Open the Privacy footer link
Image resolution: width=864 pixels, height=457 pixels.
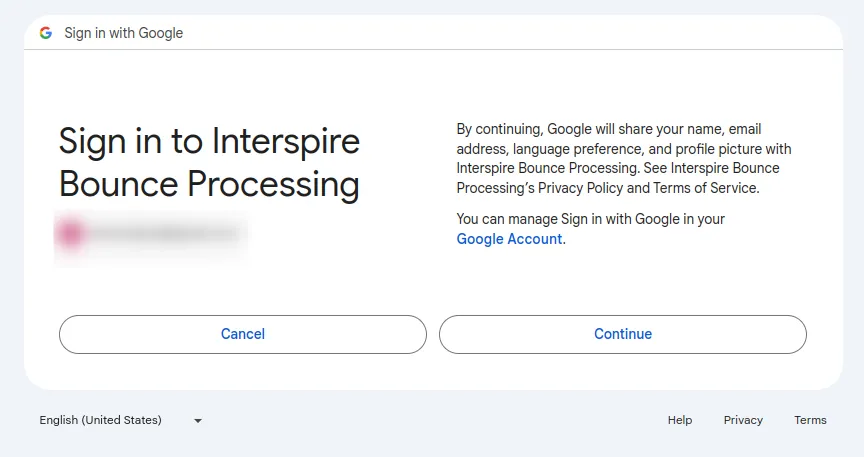[743, 420]
